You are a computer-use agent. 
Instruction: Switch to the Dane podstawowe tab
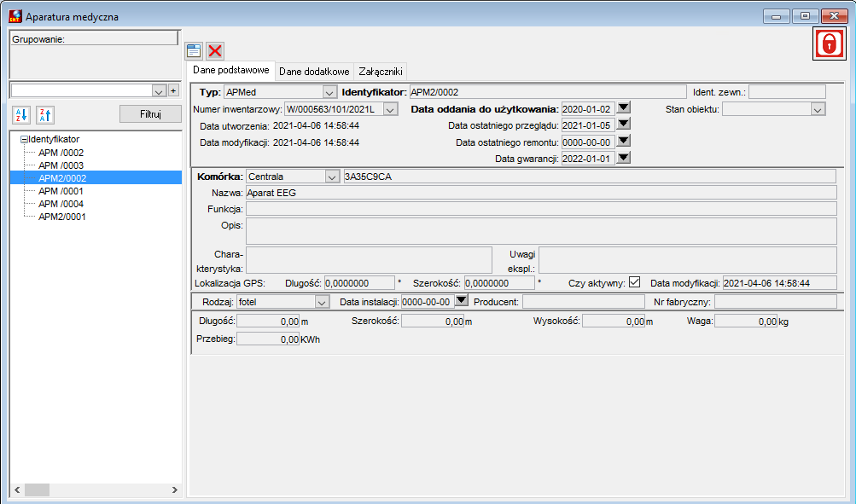point(231,70)
